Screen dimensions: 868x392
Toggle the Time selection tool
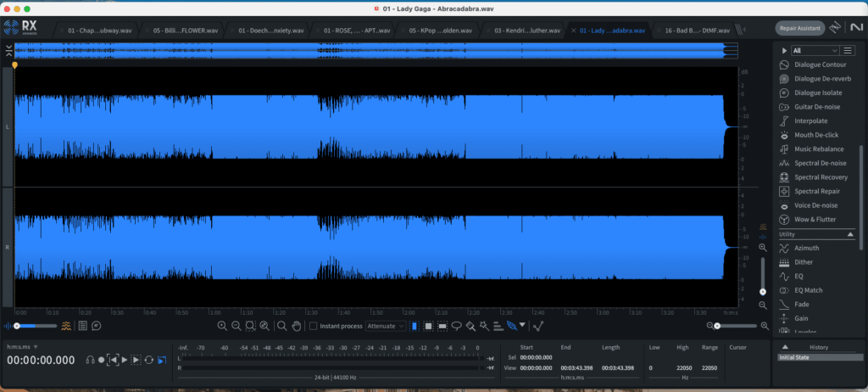tap(414, 326)
